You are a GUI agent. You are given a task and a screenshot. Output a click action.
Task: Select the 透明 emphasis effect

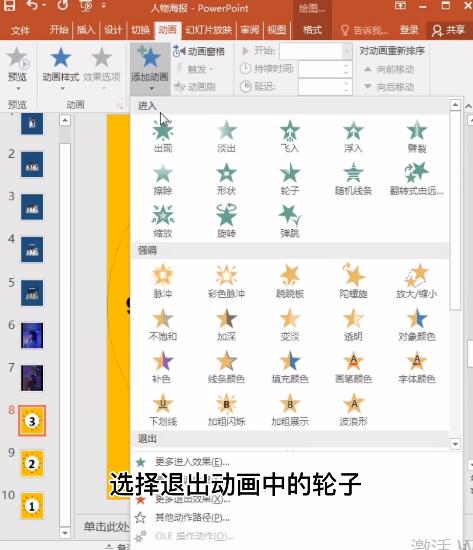click(x=353, y=325)
